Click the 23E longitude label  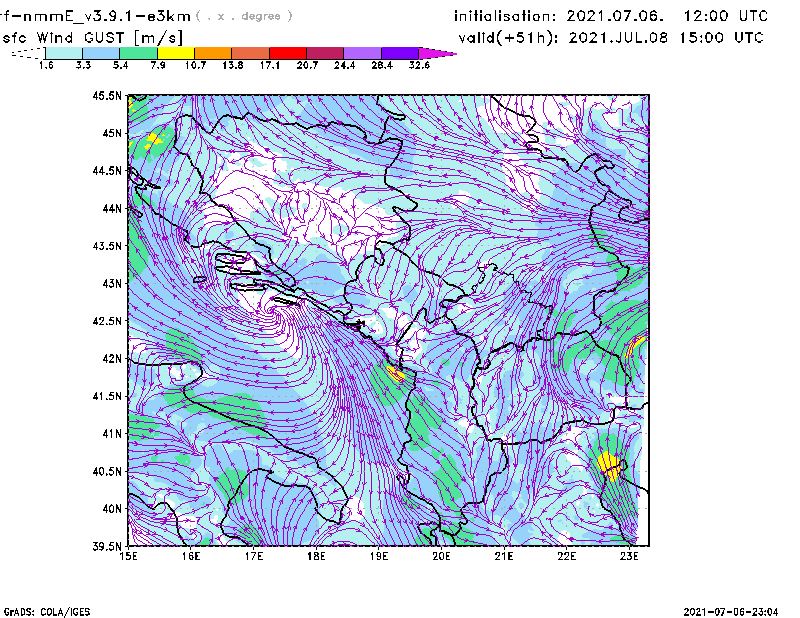(x=629, y=556)
